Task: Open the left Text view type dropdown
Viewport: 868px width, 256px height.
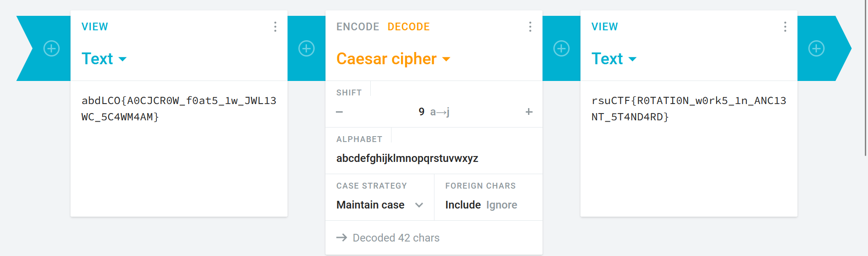Action: tap(104, 59)
